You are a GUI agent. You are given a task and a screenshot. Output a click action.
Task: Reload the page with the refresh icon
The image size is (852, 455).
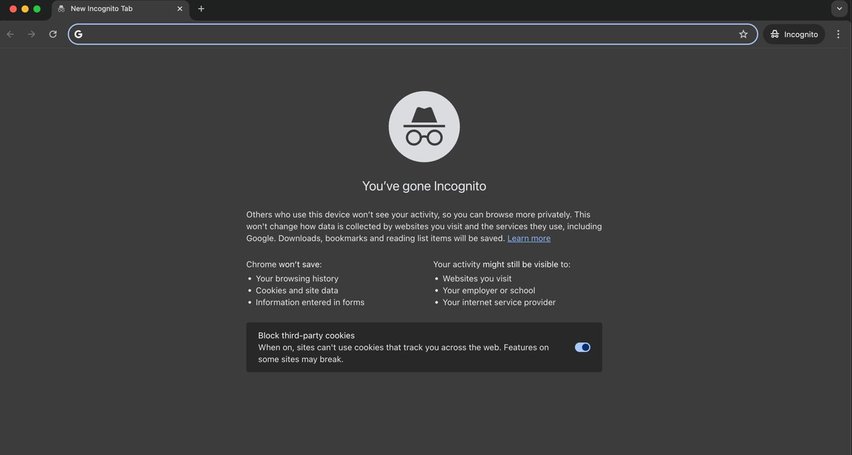(x=53, y=34)
